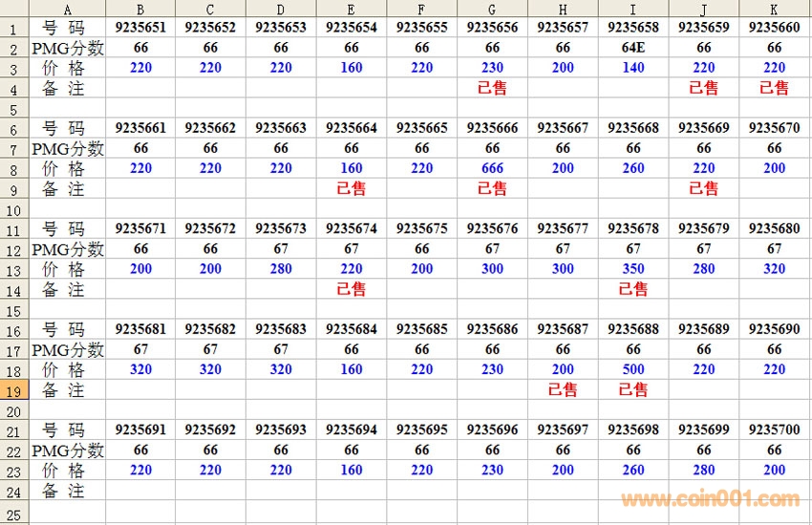Click the 已售 cell under 9235660
This screenshot has height=525, width=812.
[x=774, y=88]
